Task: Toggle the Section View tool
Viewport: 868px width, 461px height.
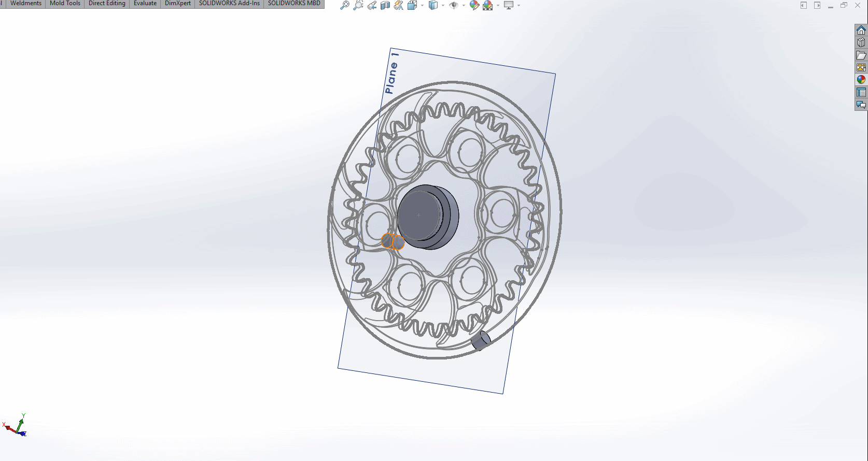Action: 385,5
